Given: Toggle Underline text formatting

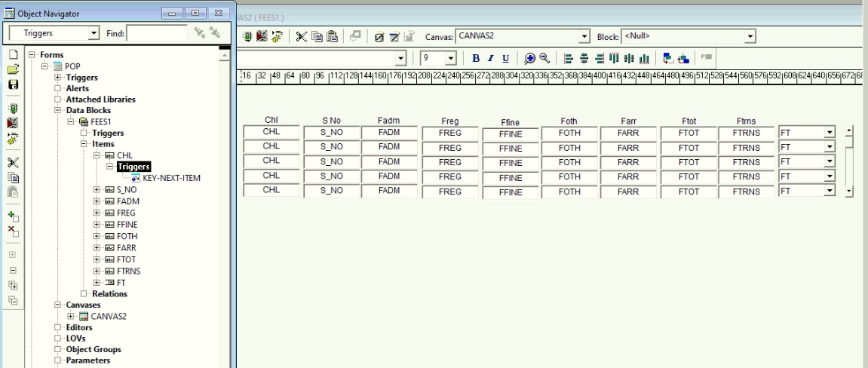Looking at the screenshot, I should (505, 58).
